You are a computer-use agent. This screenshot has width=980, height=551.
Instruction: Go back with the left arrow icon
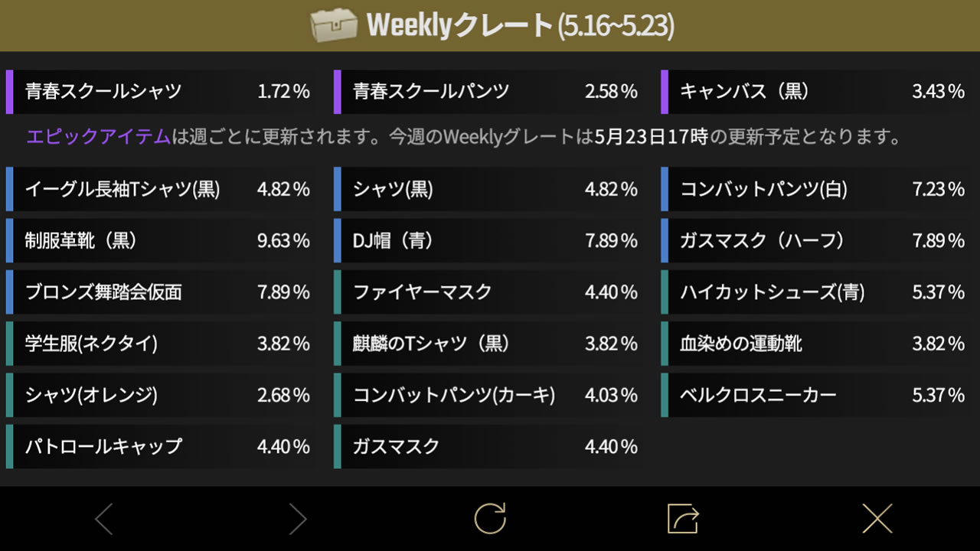104,519
